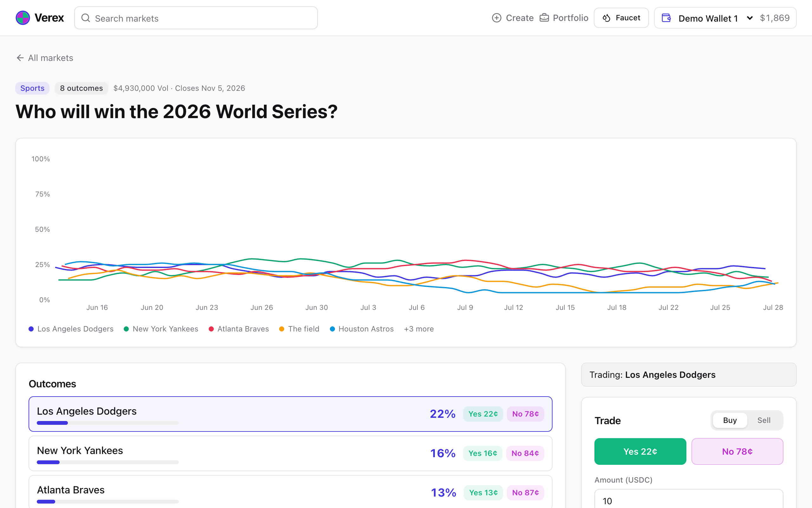Focus the Search markets field
The image size is (812, 508).
click(196, 18)
